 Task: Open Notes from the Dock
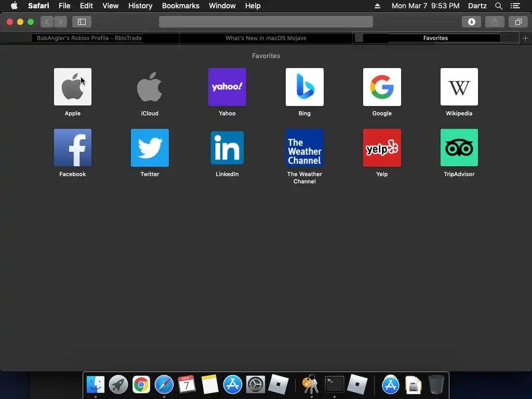click(x=210, y=384)
